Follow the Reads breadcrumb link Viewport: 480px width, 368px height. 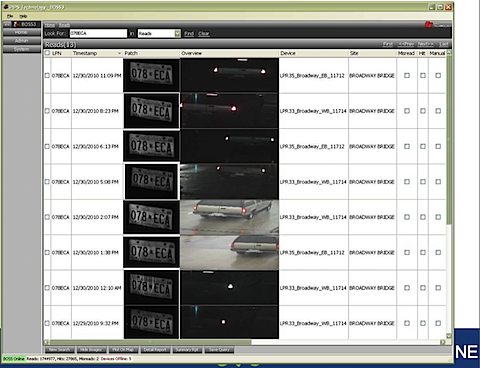point(64,25)
